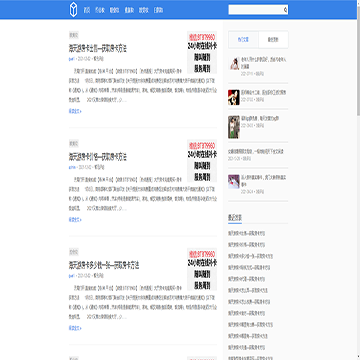Click the author link under third article title
The height and width of the screenshot is (360, 360).
tap(71, 276)
